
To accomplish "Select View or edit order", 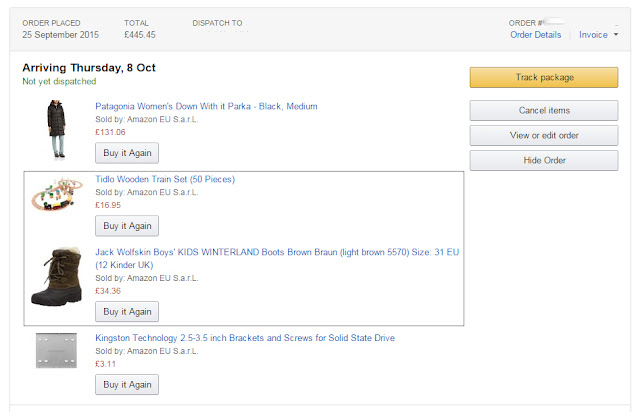I will pos(544,135).
